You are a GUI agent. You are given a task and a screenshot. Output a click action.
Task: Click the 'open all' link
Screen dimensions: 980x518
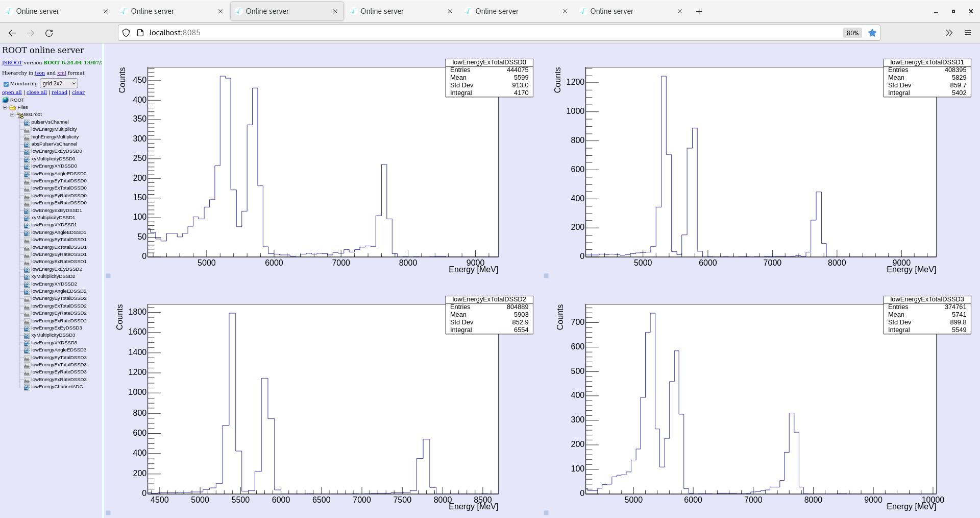click(12, 92)
